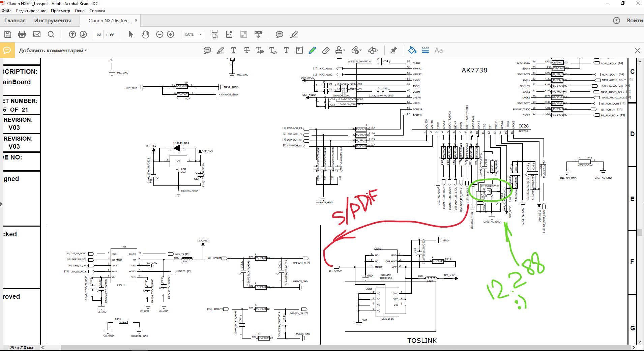Select the Replace text tool
Screen dimensions: 644x351
point(260,51)
